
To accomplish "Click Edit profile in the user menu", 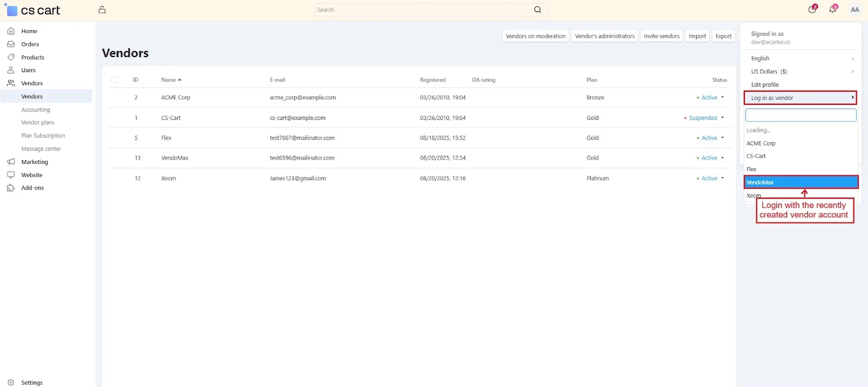I will 765,85.
